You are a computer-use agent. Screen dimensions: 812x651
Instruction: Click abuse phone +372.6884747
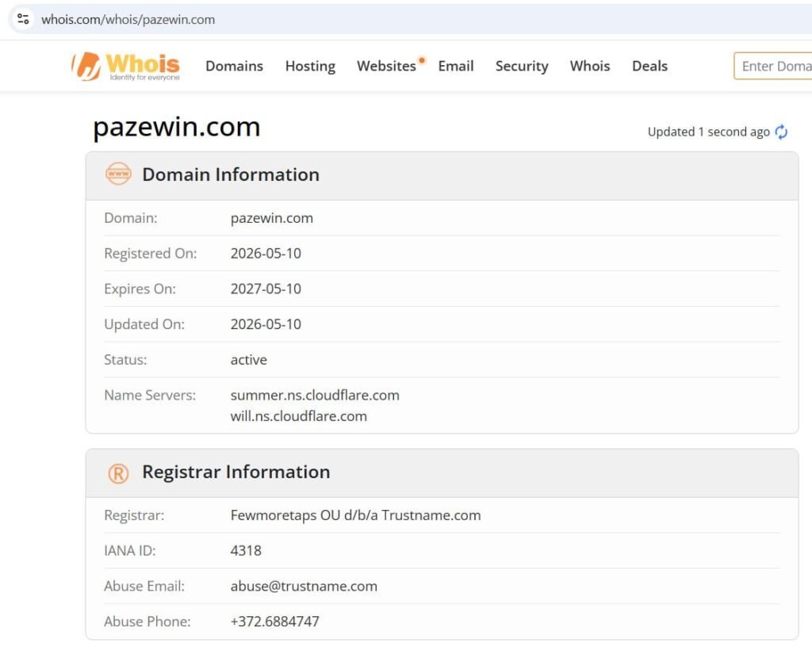tap(275, 622)
